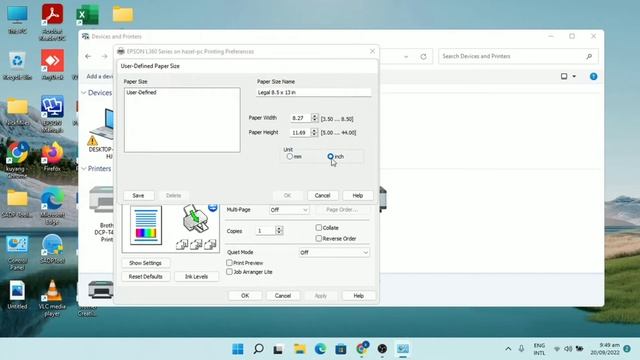
Task: Click Show Settings button
Action: click(x=145, y=263)
